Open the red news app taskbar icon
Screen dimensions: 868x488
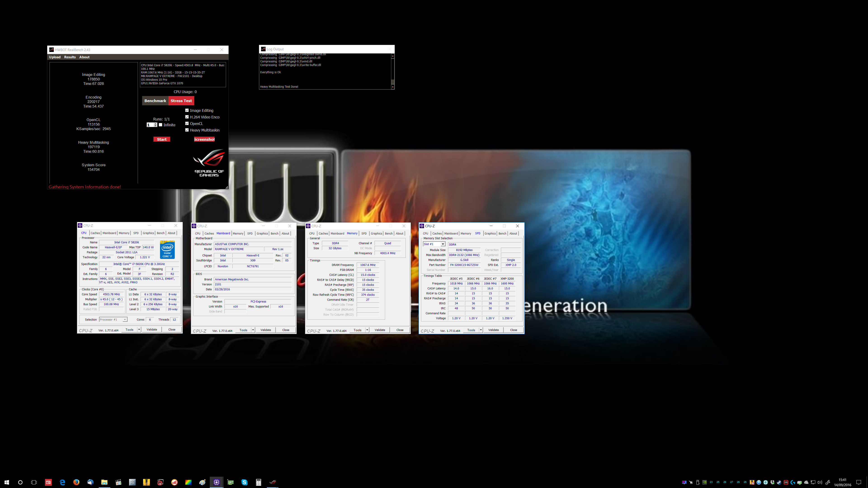click(x=48, y=482)
